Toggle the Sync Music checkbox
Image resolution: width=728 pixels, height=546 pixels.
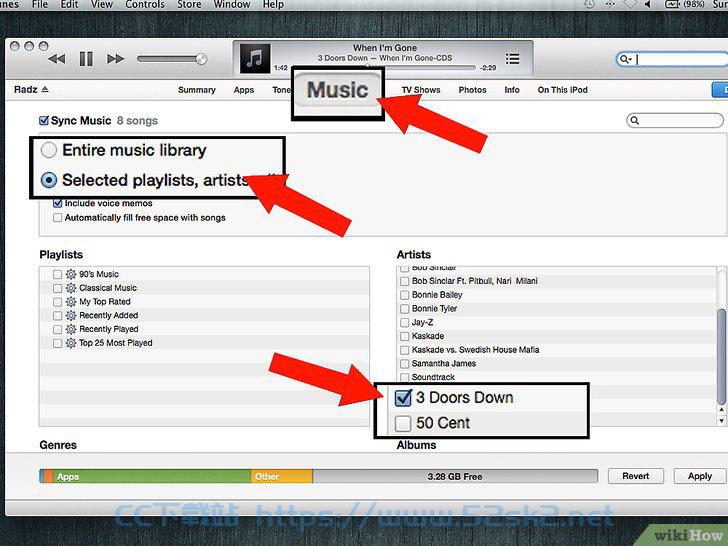pos(44,121)
